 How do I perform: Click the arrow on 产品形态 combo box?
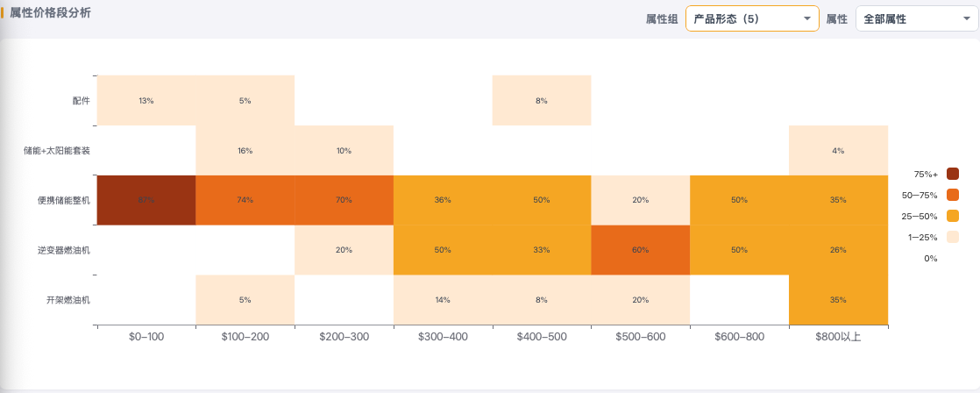click(x=806, y=19)
